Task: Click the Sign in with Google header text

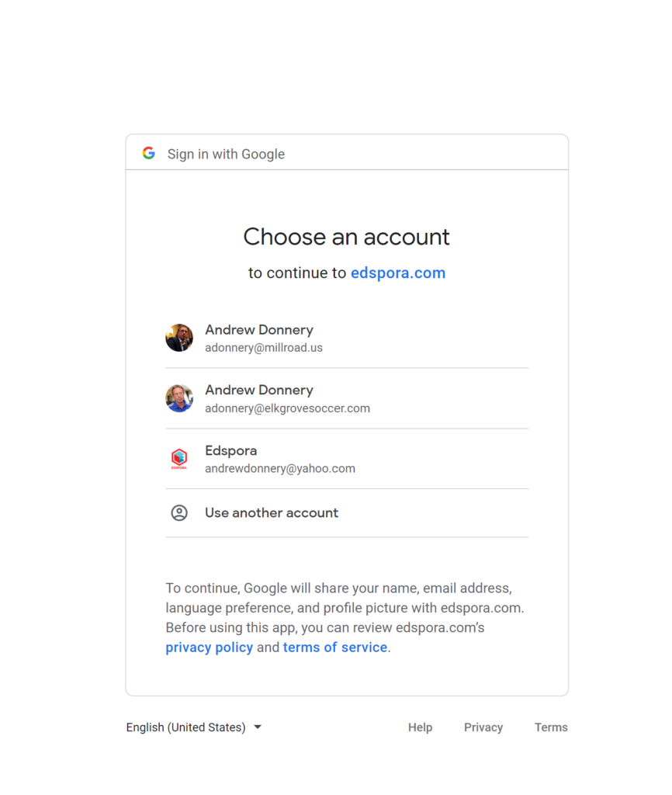Action: pos(226,154)
